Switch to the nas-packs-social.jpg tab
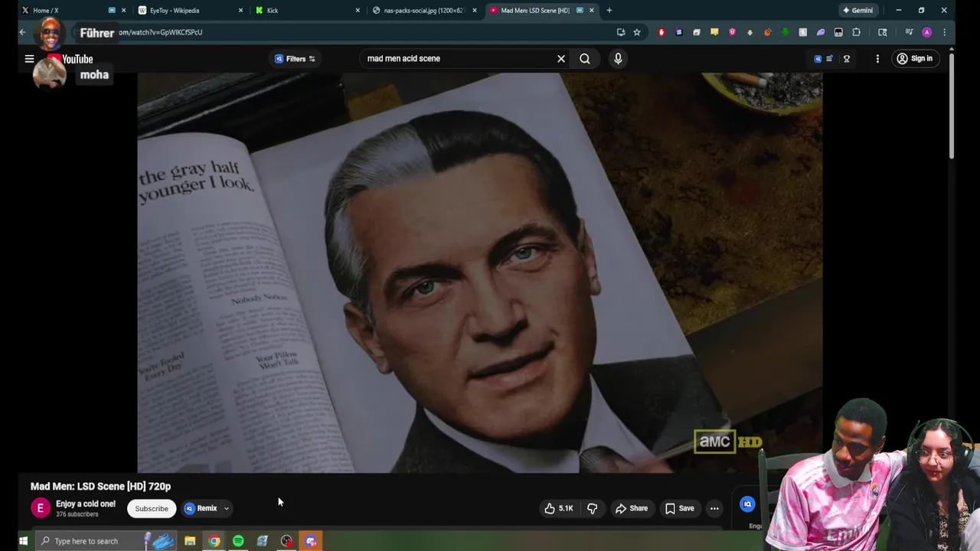 (x=423, y=10)
